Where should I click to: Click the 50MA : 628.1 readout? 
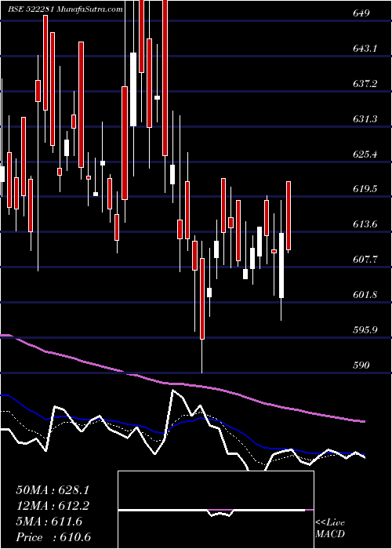tap(53, 490)
